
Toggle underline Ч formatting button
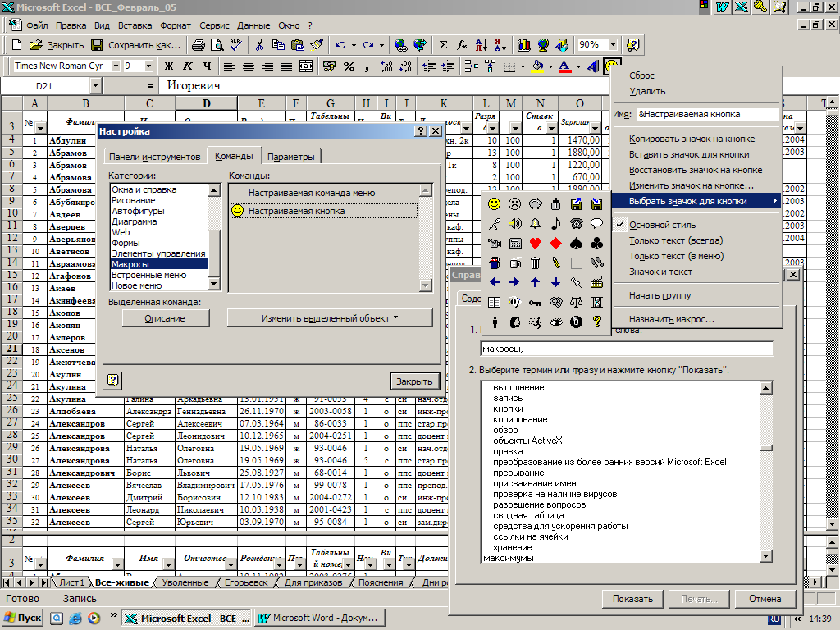pos(207,66)
